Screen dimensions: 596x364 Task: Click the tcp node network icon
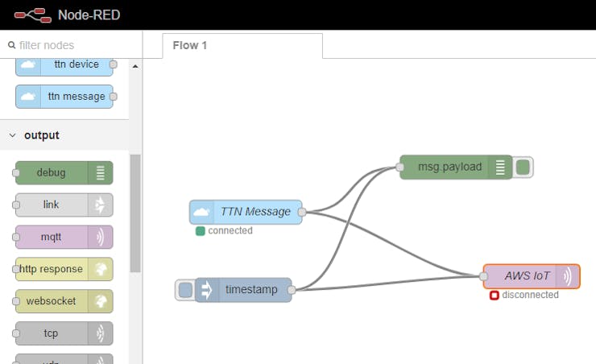(101, 333)
